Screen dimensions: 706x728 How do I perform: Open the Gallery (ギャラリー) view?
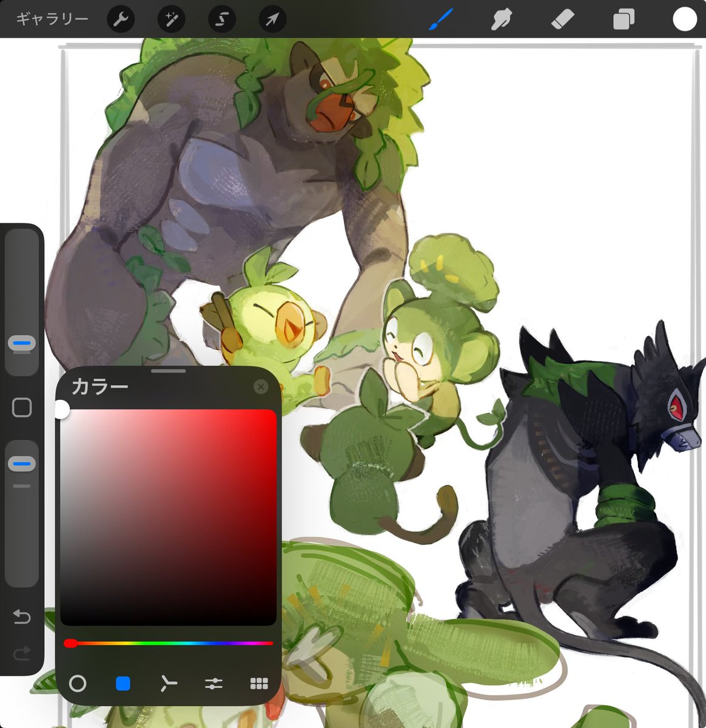52,19
